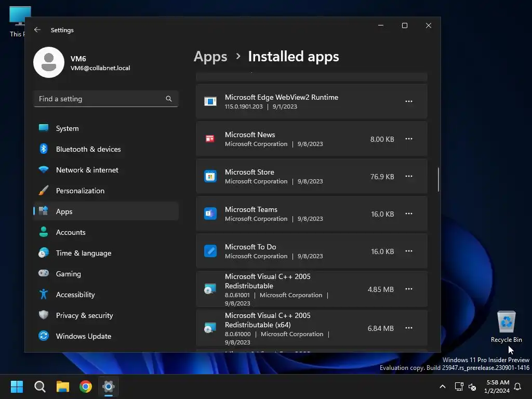The image size is (532, 399).
Task: Click the installed apps list scrollbar thumb
Action: 438,179
